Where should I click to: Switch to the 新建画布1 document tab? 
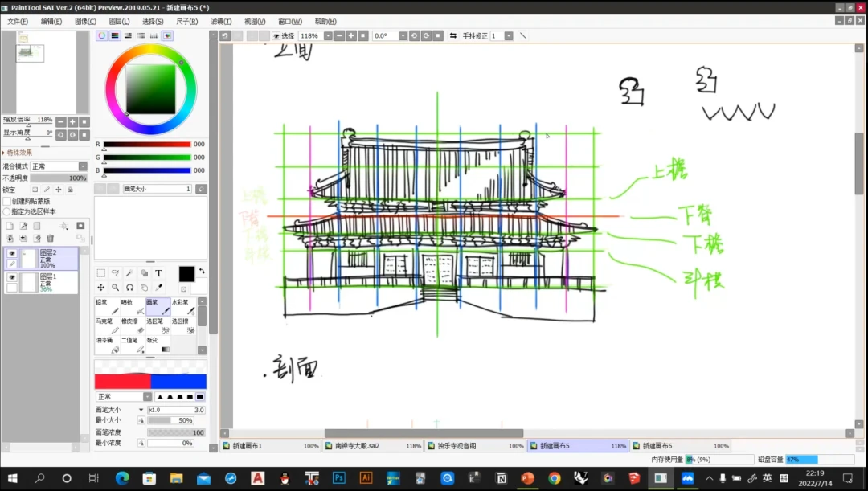[271, 446]
